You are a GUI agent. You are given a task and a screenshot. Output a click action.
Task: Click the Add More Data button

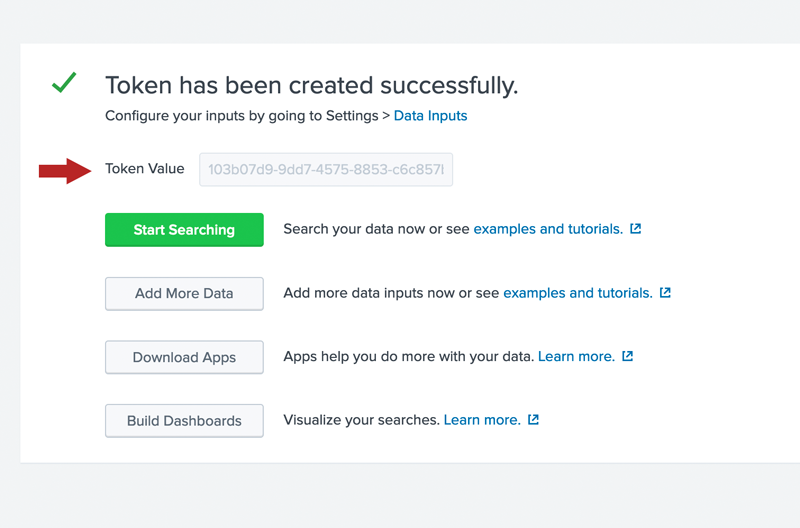tap(184, 294)
